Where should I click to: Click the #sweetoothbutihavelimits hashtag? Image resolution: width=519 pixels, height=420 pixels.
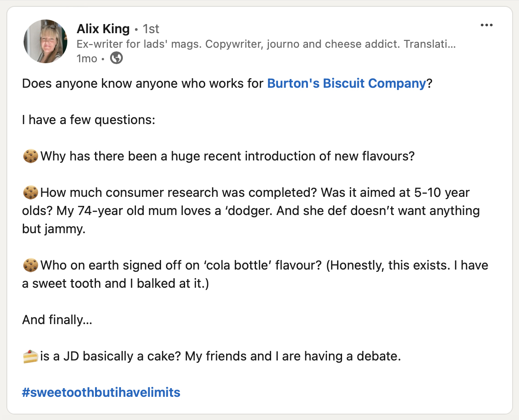[101, 392]
